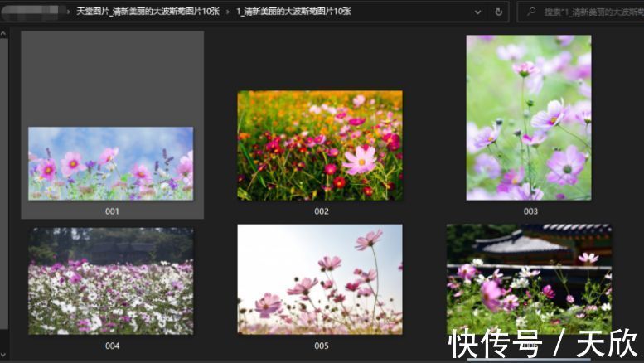Click the refresh button in address bar
This screenshot has width=644, height=363.
tap(498, 12)
